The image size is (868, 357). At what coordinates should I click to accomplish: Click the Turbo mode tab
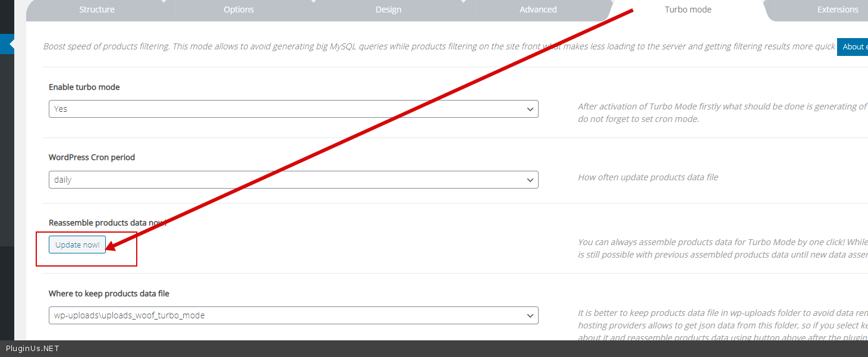pos(688,10)
